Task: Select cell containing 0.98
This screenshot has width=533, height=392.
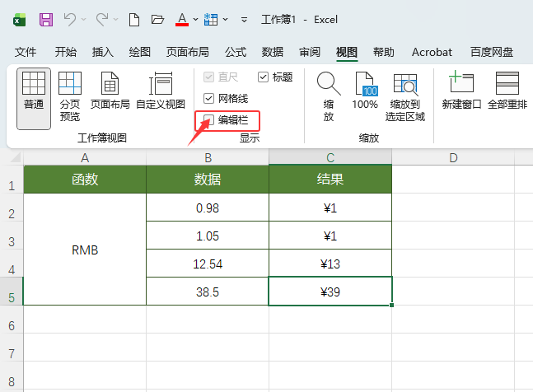Action: [x=208, y=208]
